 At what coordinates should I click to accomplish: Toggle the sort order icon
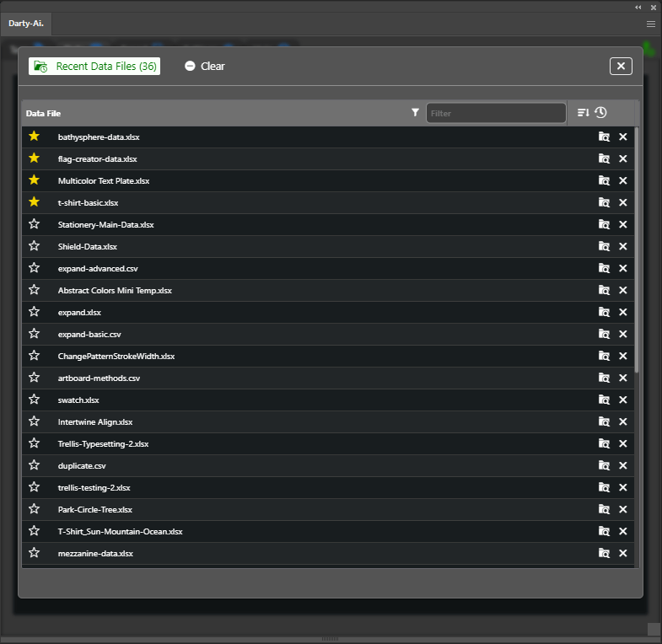583,112
